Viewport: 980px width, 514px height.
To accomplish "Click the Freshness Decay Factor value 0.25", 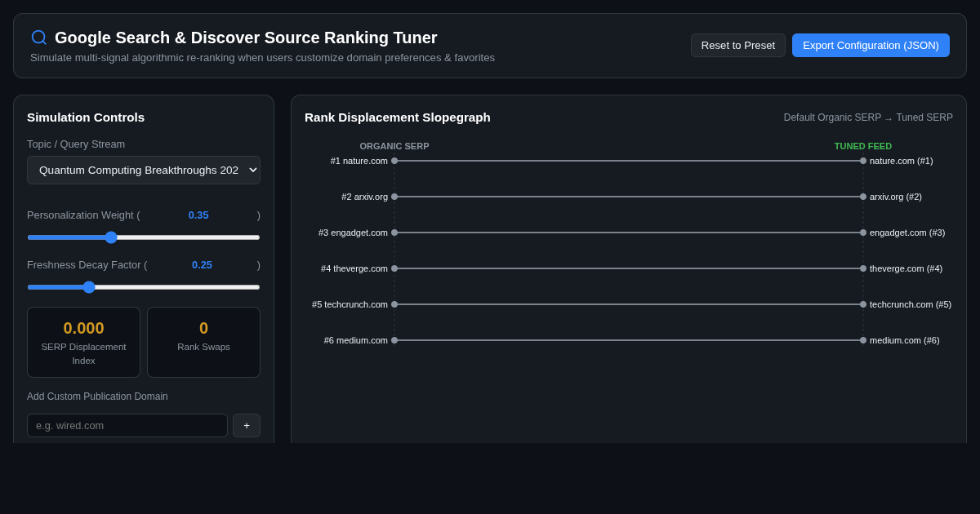I will tap(202, 265).
